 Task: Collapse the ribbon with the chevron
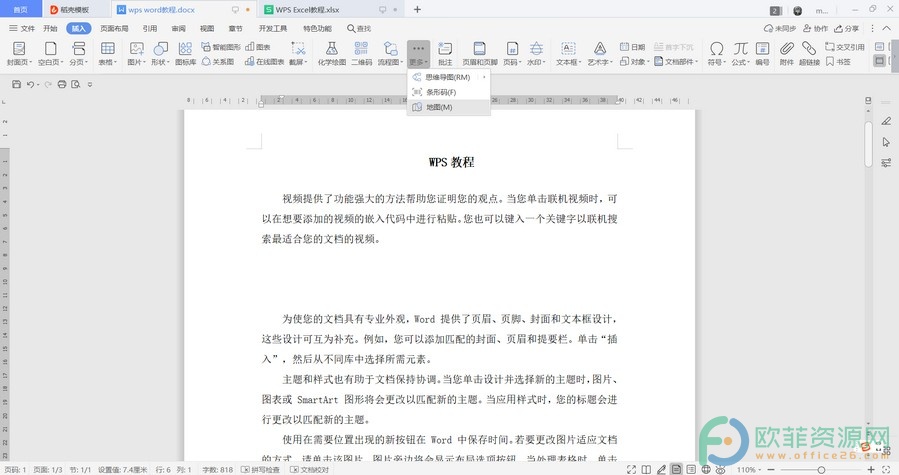click(887, 28)
